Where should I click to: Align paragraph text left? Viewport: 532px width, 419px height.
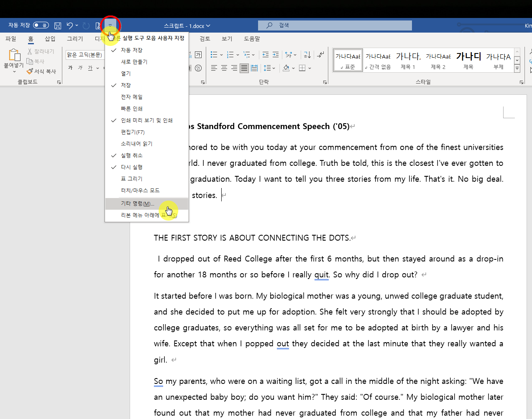point(214,68)
